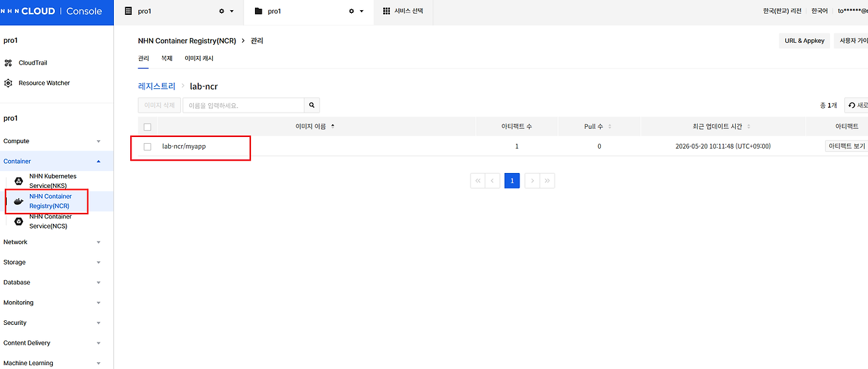Select page 1 in pagination
The height and width of the screenshot is (369, 868).
click(512, 180)
